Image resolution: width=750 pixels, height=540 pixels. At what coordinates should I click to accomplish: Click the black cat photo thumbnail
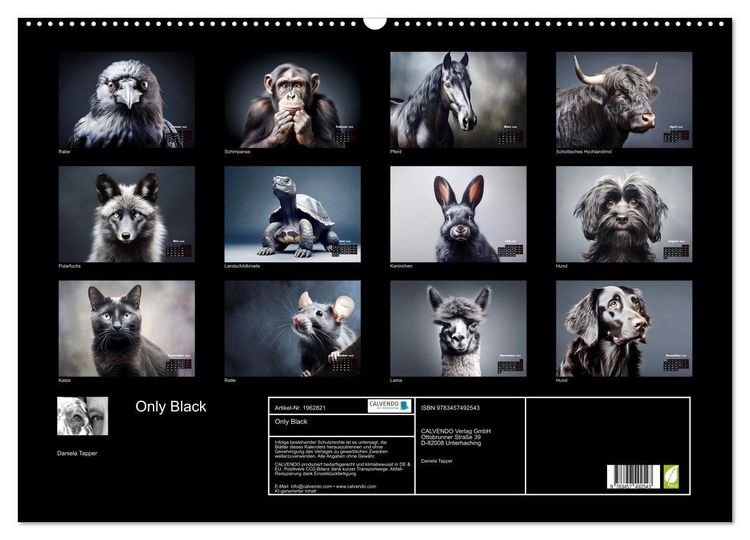coord(127,328)
